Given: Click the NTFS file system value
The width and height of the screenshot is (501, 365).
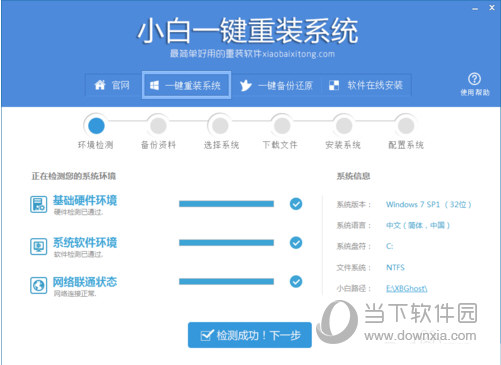Looking at the screenshot, I should tap(395, 267).
